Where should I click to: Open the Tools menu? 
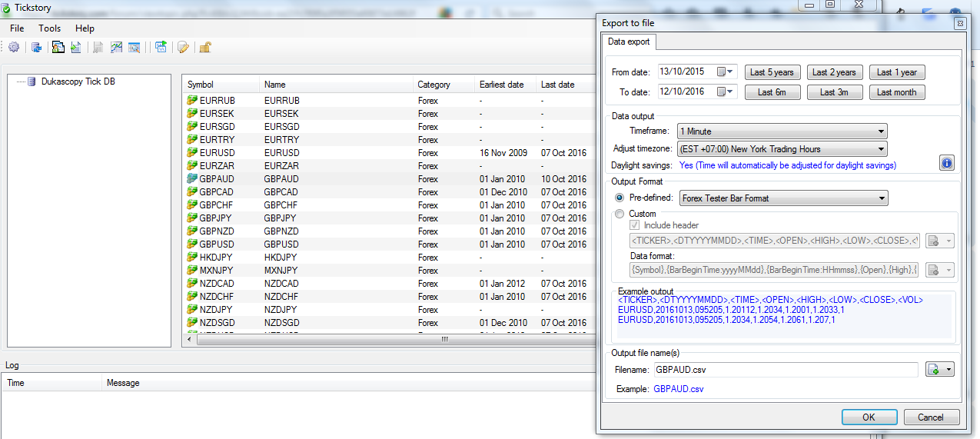[x=50, y=28]
